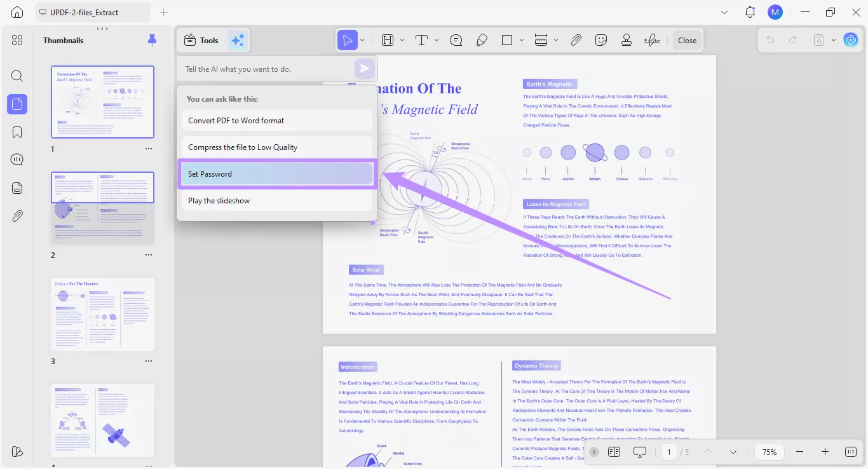Select the signature tool
This screenshot has width=868, height=469.
[x=652, y=40]
